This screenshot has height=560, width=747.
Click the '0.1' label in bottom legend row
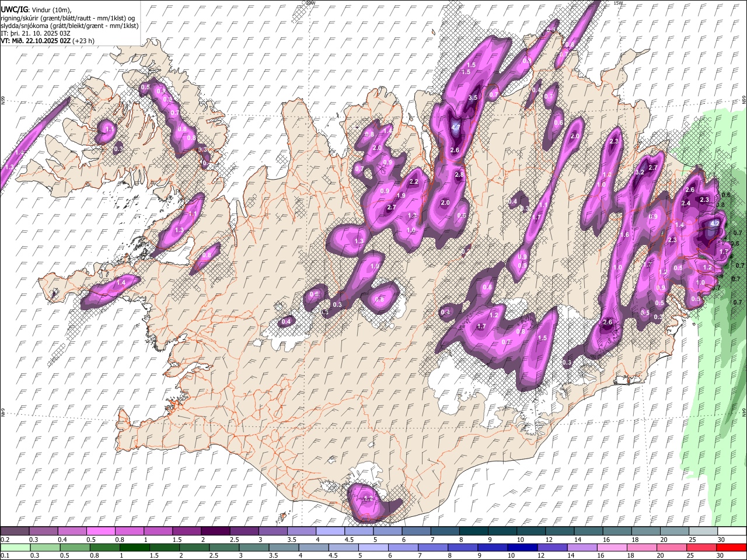pos(4,556)
